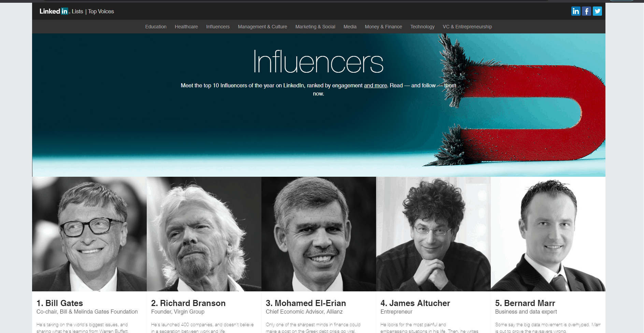Open the Education category

[x=156, y=27]
